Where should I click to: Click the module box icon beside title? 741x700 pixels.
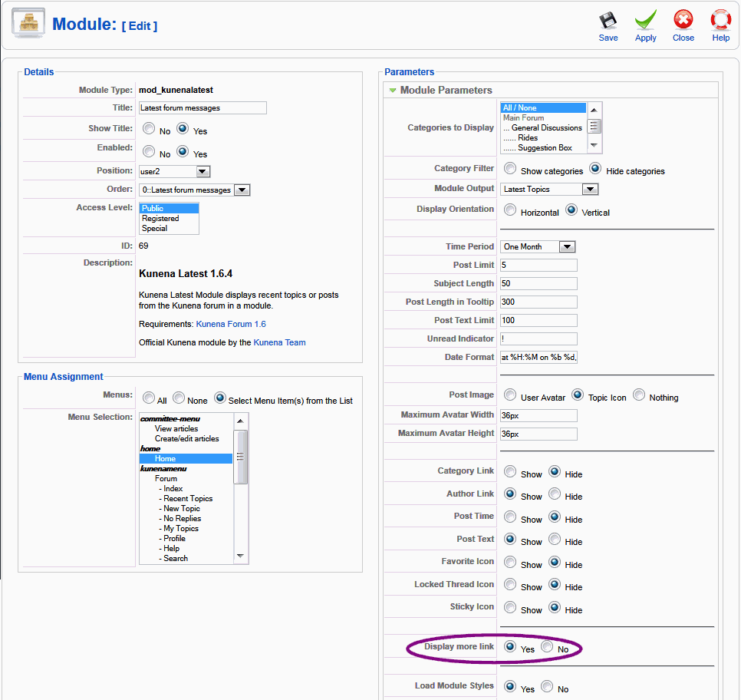pos(28,24)
